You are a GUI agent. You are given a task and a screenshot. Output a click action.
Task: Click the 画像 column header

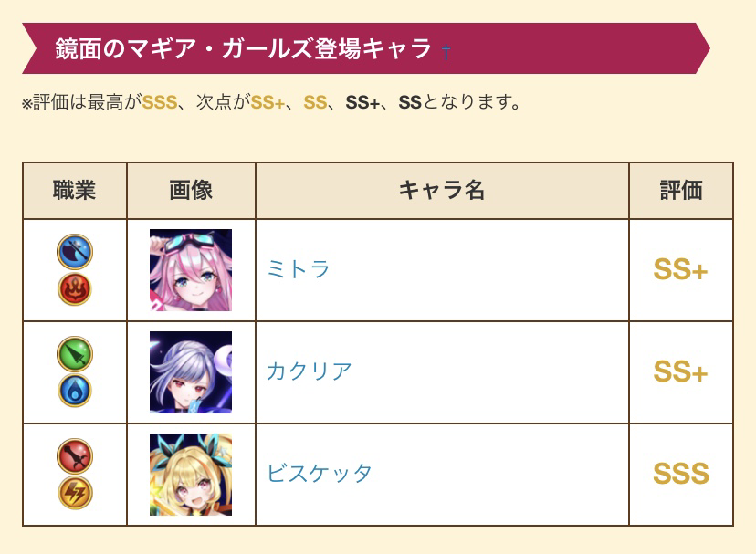tap(191, 191)
